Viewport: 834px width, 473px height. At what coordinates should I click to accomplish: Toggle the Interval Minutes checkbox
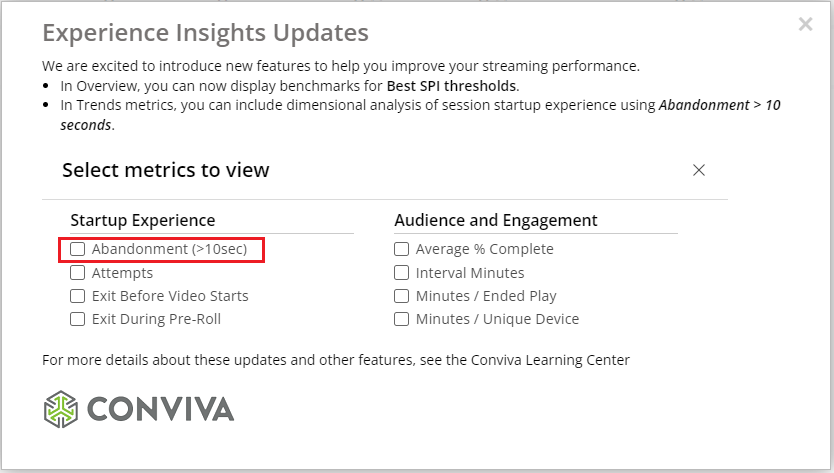[x=402, y=273]
